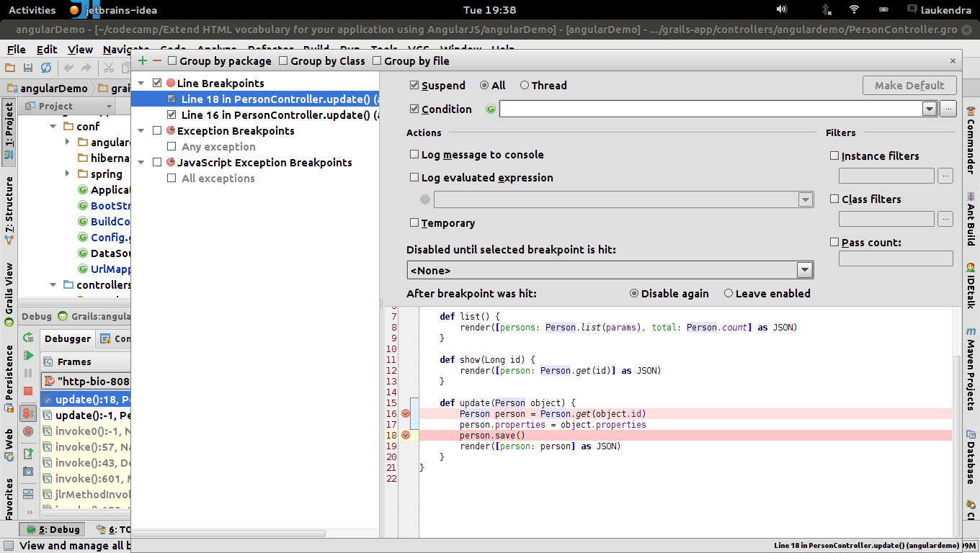Open the File menu
980x553 pixels.
point(16,50)
